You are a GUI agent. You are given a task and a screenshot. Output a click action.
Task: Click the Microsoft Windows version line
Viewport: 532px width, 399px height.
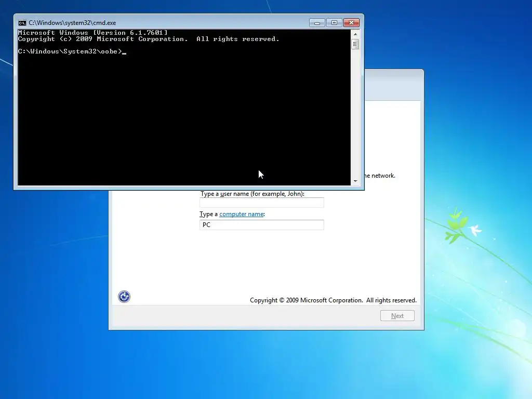[92, 33]
